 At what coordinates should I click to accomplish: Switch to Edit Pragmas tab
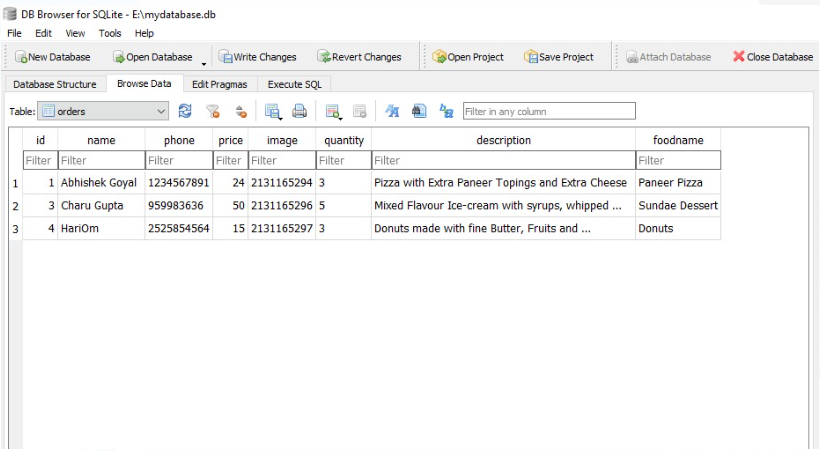pos(220,84)
